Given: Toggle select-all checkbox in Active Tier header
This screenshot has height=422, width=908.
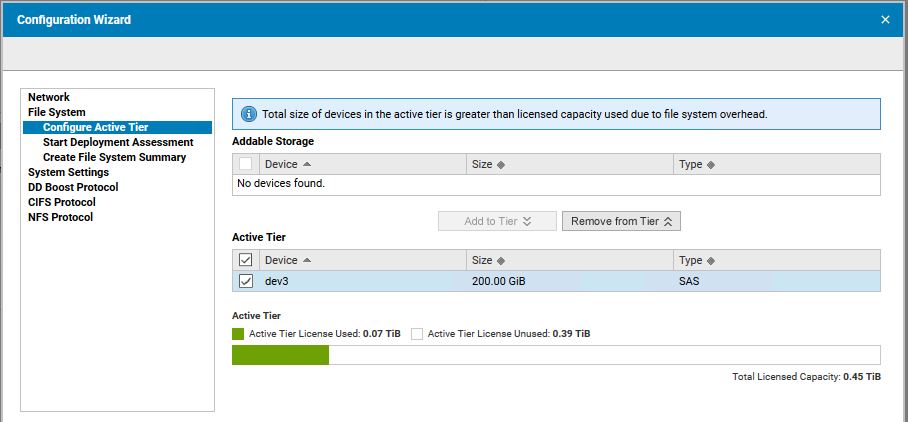Looking at the screenshot, I should click(x=246, y=260).
